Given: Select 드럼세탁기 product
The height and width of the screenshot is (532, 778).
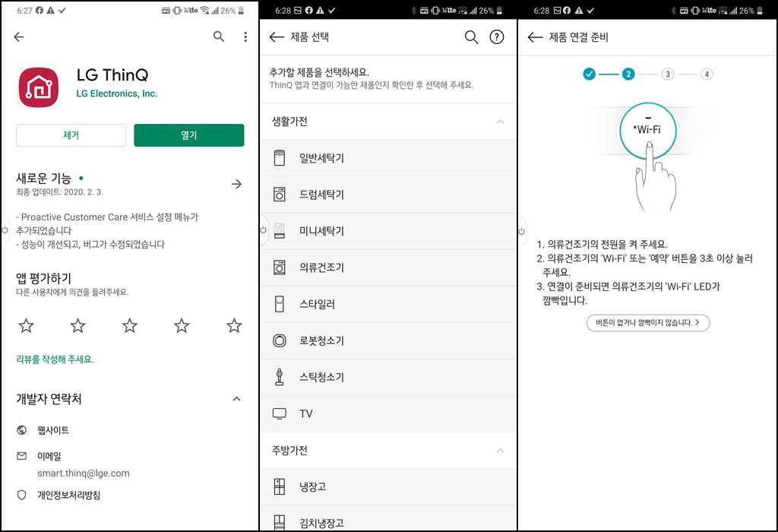Looking at the screenshot, I should click(388, 195).
